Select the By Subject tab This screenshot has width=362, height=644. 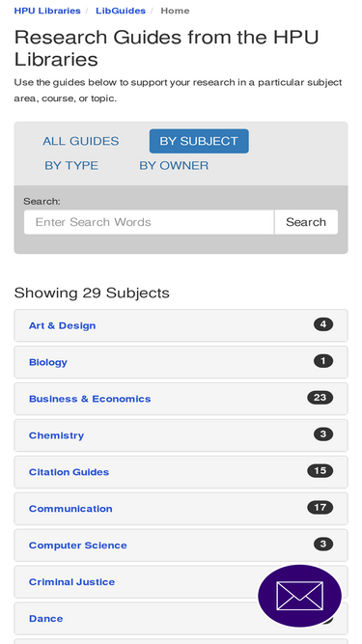coord(199,141)
